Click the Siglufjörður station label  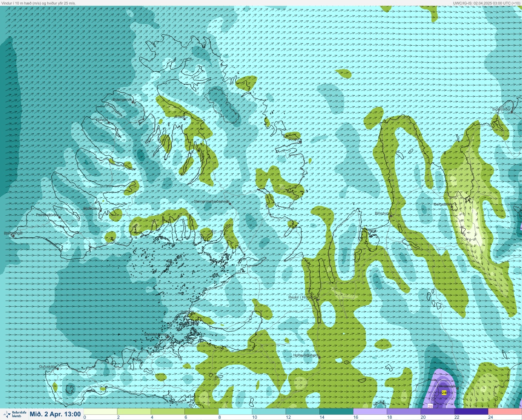tap(501, 109)
